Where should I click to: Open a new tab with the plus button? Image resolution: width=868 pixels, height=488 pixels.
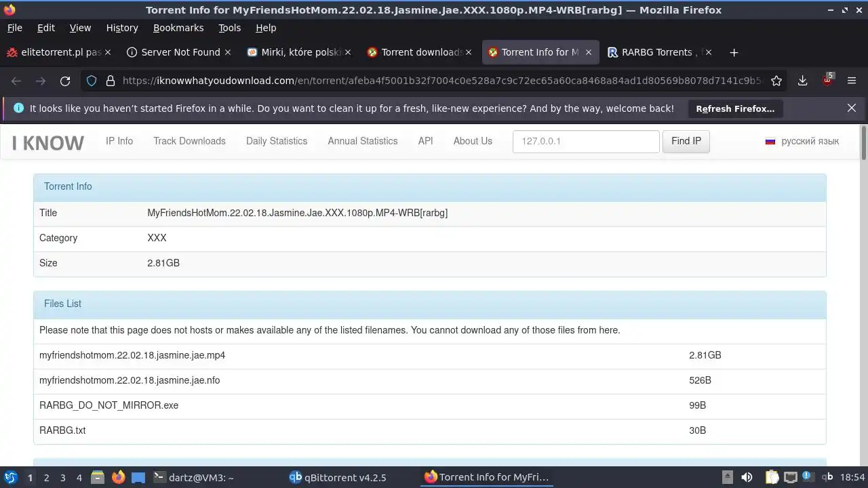click(x=734, y=52)
